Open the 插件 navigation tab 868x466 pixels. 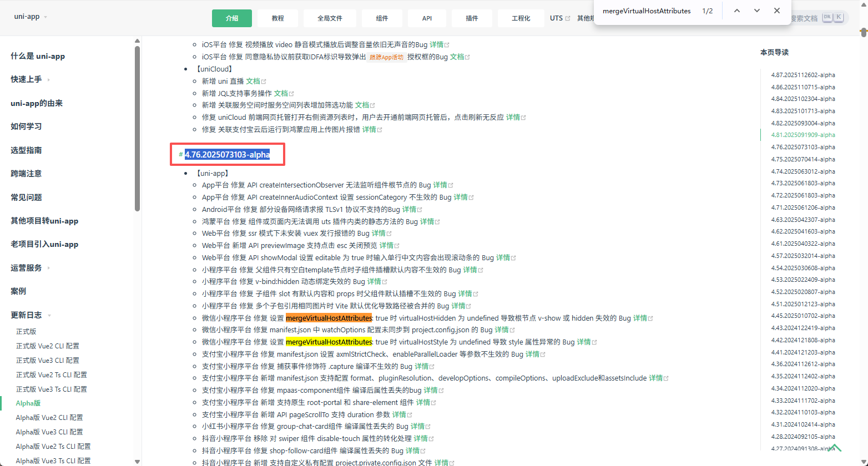coord(472,18)
